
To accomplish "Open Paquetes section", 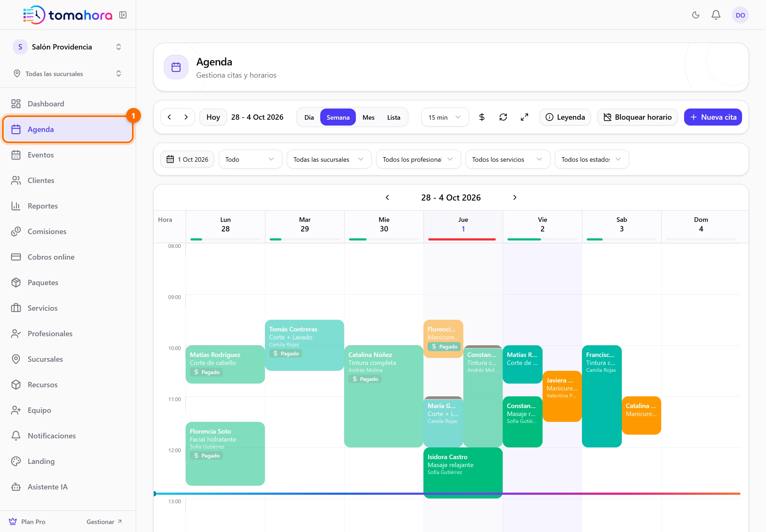I will (x=68, y=282).
